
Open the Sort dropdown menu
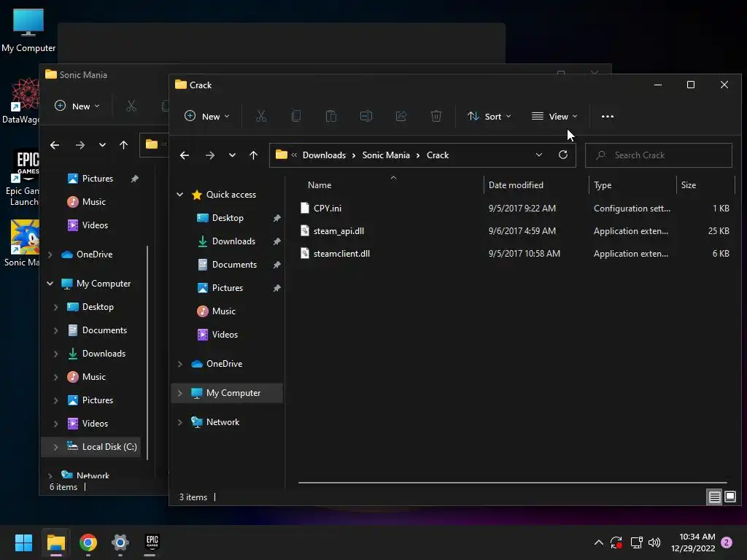coord(489,116)
